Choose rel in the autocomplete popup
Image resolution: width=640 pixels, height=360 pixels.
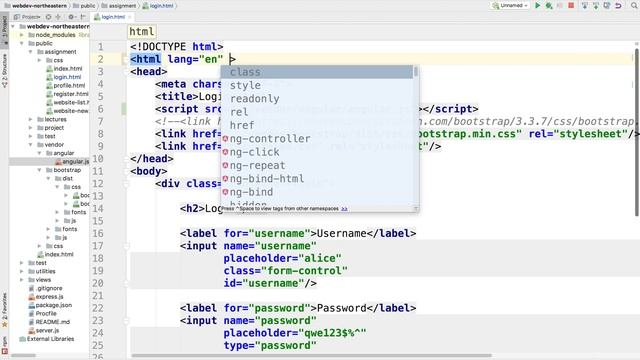click(x=317, y=112)
